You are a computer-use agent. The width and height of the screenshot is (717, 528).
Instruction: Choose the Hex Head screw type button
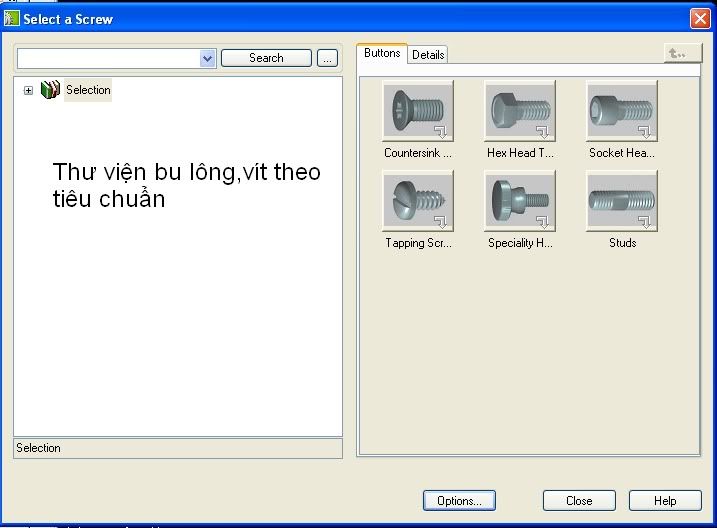(x=520, y=111)
